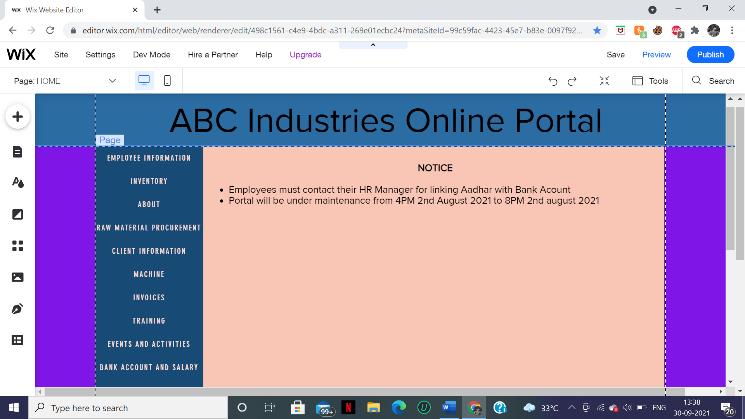Select the Training menu item

coord(149,321)
